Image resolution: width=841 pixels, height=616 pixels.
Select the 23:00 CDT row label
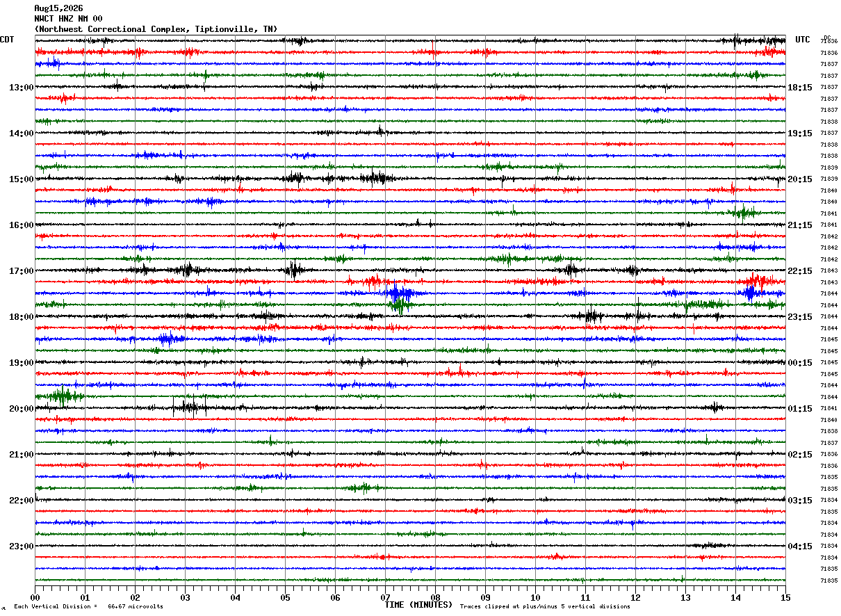(22, 546)
